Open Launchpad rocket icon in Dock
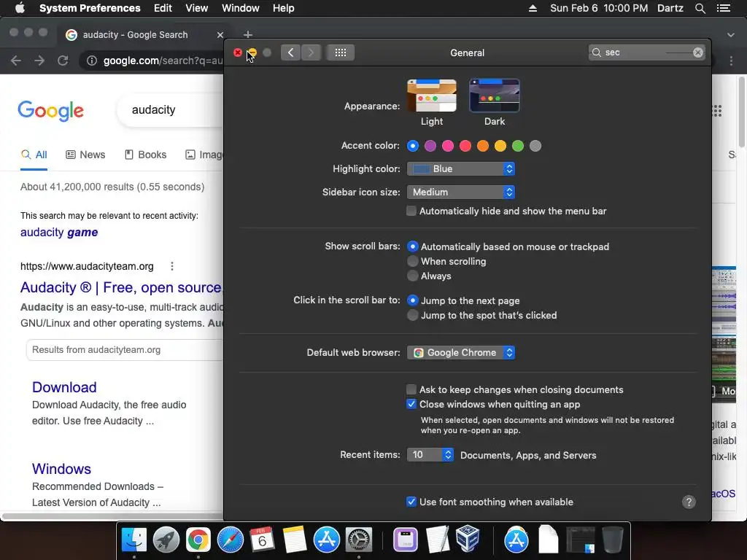Screen dimensions: 747x560 coord(166,540)
